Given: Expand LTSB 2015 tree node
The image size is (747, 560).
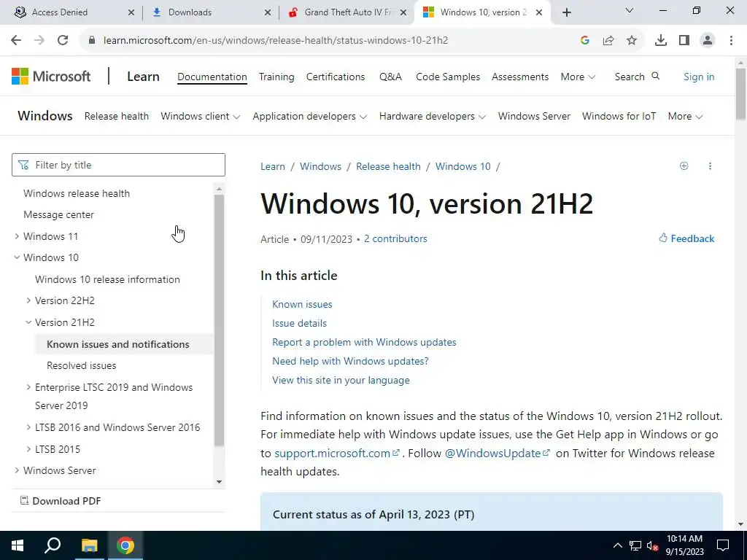Looking at the screenshot, I should (x=28, y=449).
